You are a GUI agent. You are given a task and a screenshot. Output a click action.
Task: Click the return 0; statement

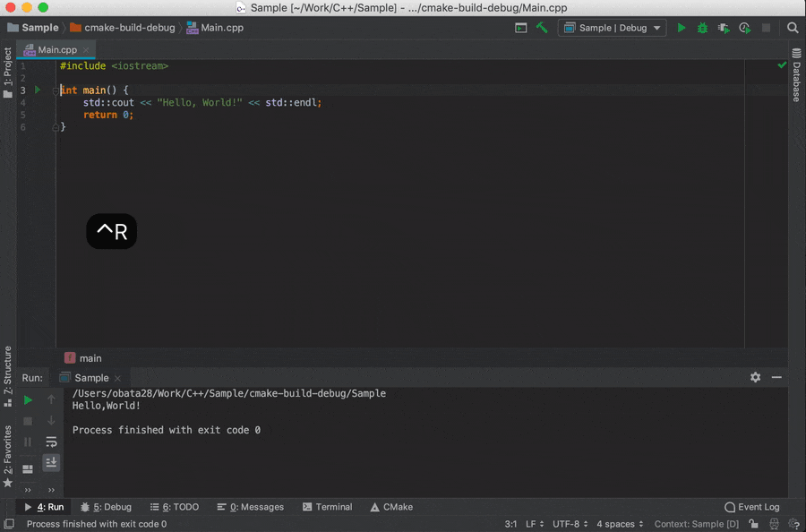(108, 115)
